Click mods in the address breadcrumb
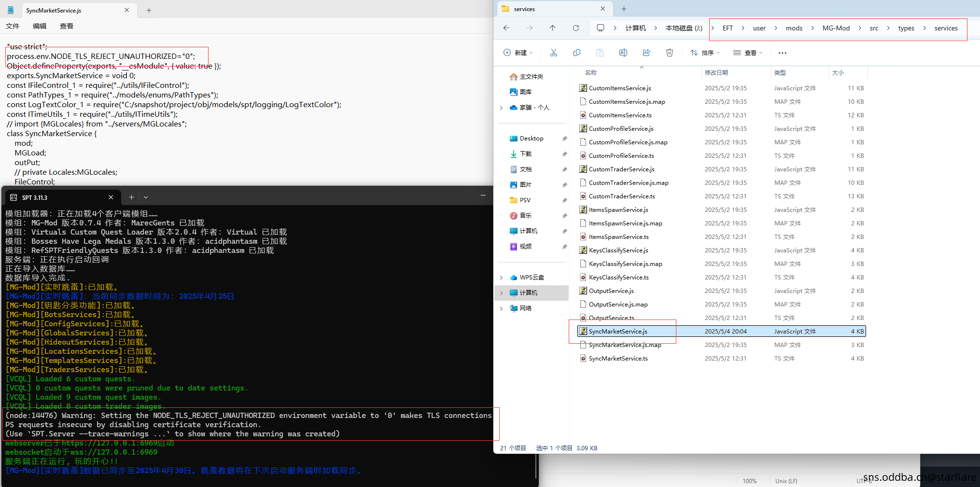The height and width of the screenshot is (487, 980). click(x=794, y=28)
